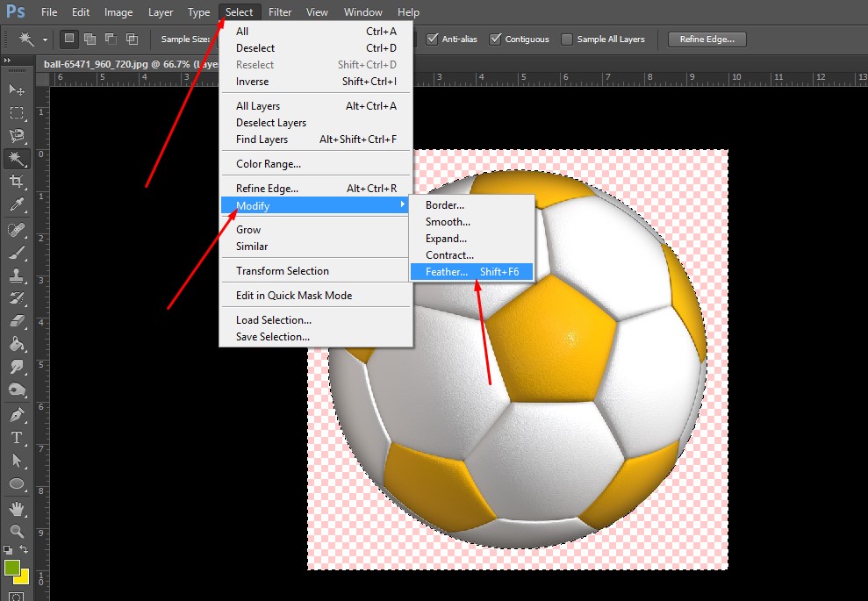Select the Pen tool

(17, 415)
